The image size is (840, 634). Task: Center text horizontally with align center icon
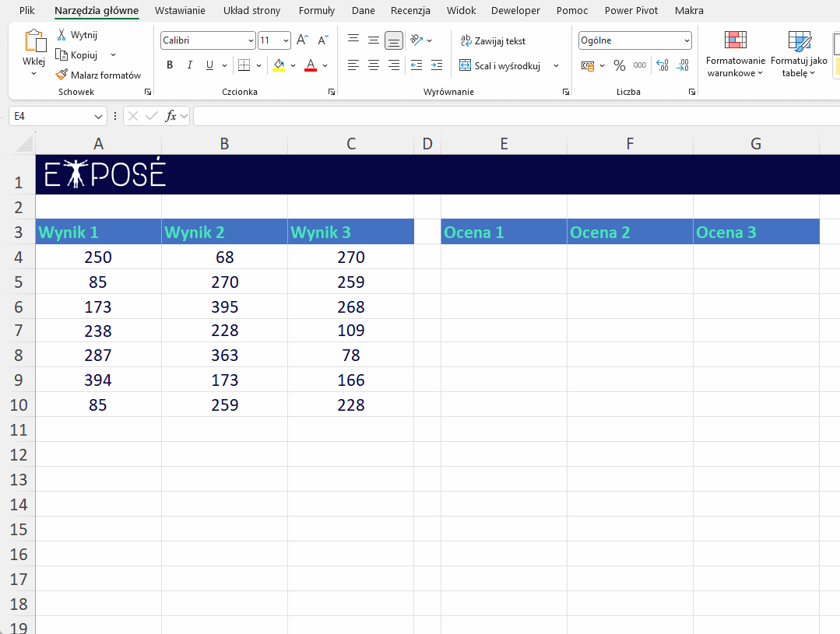coord(374,66)
